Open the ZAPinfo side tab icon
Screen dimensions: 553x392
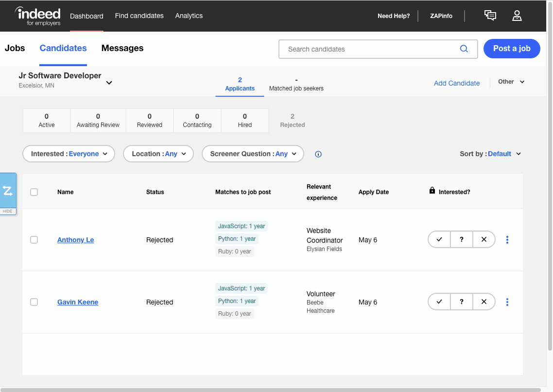8,191
